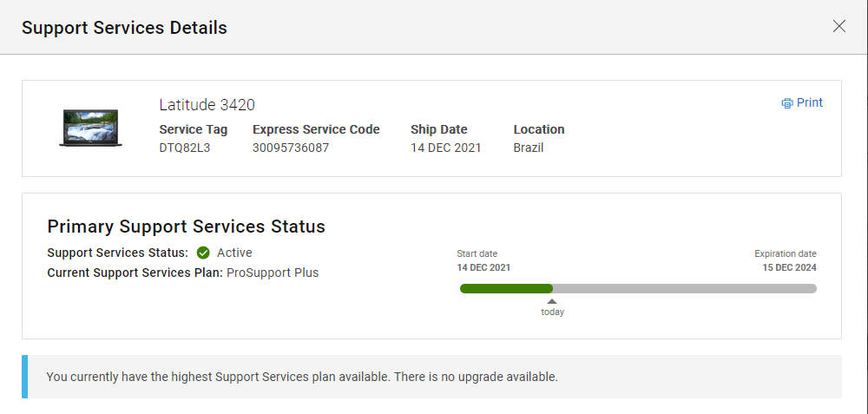This screenshot has width=868, height=414.
Task: Click the Print link text
Action: click(x=810, y=102)
